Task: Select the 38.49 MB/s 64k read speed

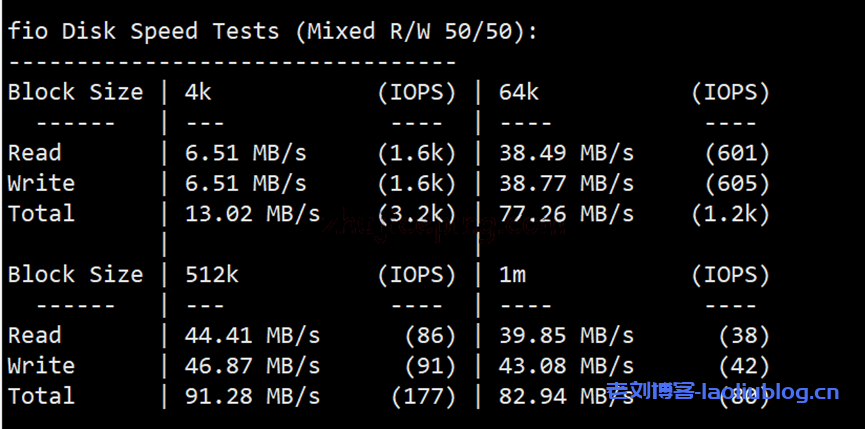Action: tap(566, 153)
